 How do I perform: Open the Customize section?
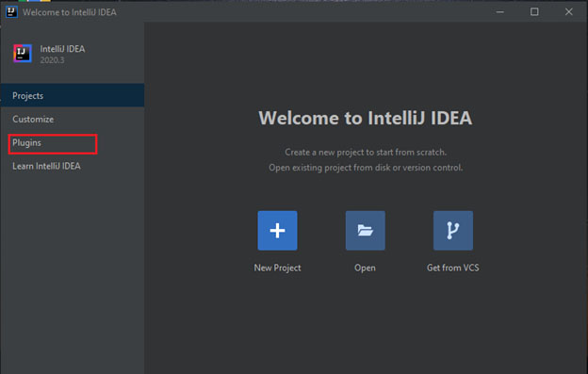[x=73, y=119]
